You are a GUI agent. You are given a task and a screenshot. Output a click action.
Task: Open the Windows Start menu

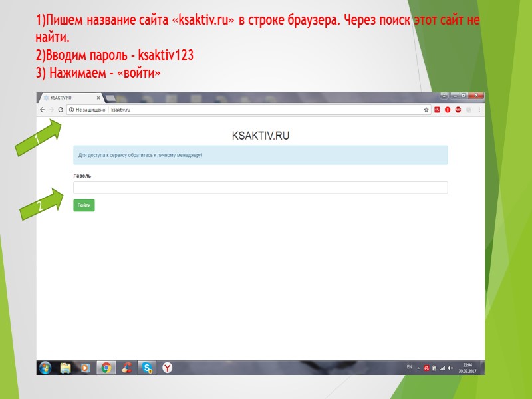(x=45, y=368)
